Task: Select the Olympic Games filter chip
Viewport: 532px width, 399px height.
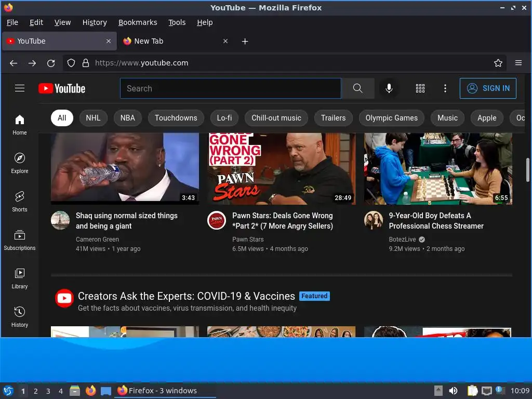Action: (x=392, y=118)
